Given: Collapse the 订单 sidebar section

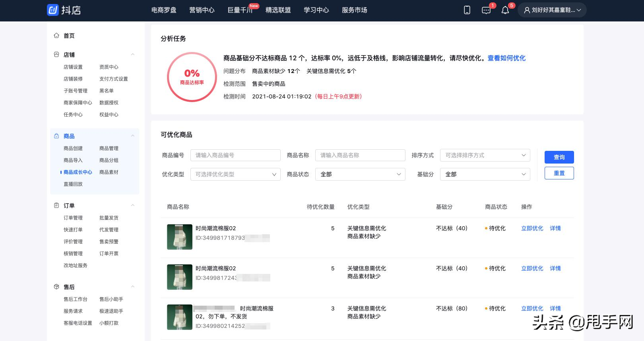Looking at the screenshot, I should pyautogui.click(x=133, y=205).
